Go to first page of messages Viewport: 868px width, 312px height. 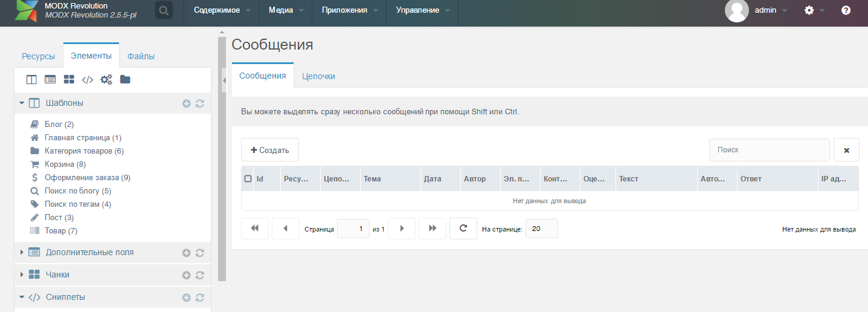255,229
